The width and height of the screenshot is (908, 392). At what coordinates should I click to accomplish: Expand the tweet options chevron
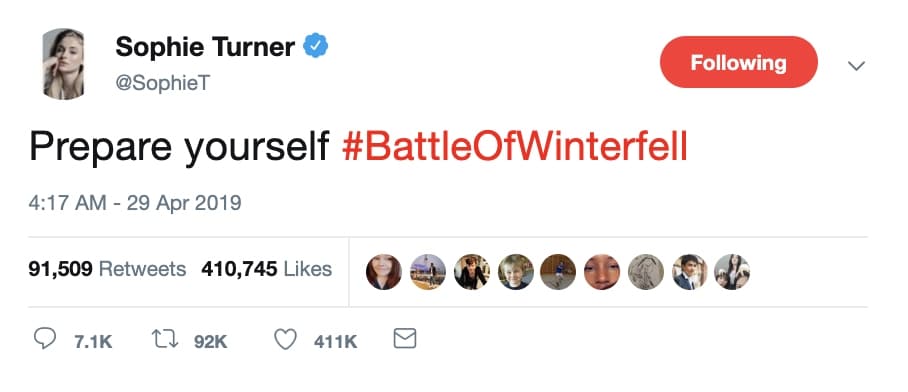856,65
